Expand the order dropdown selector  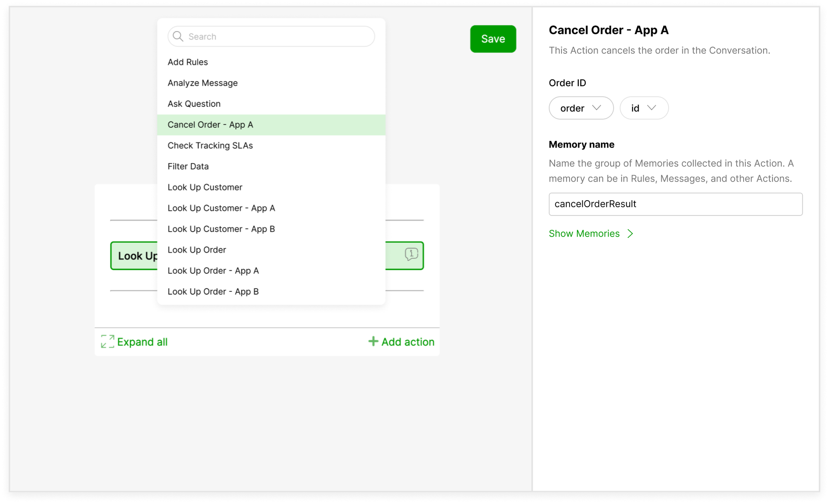pos(581,107)
